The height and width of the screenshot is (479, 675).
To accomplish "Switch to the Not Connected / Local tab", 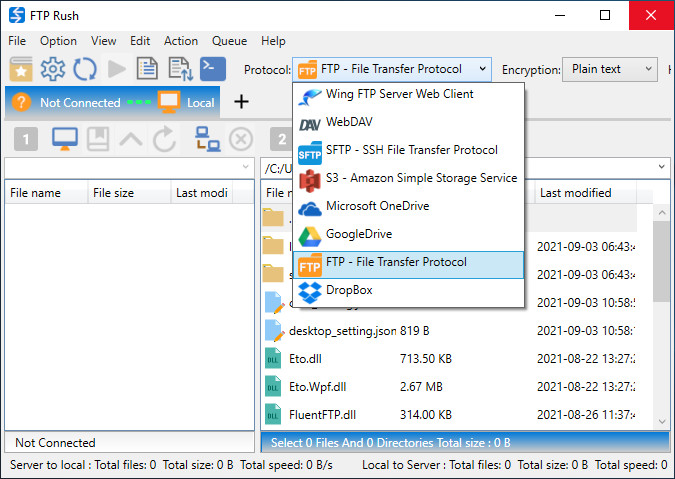I will pyautogui.click(x=113, y=102).
